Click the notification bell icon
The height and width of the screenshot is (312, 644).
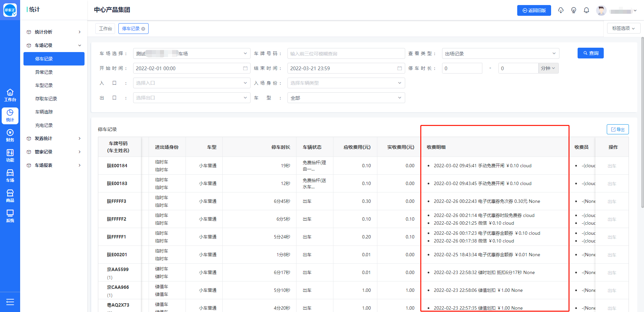click(586, 10)
